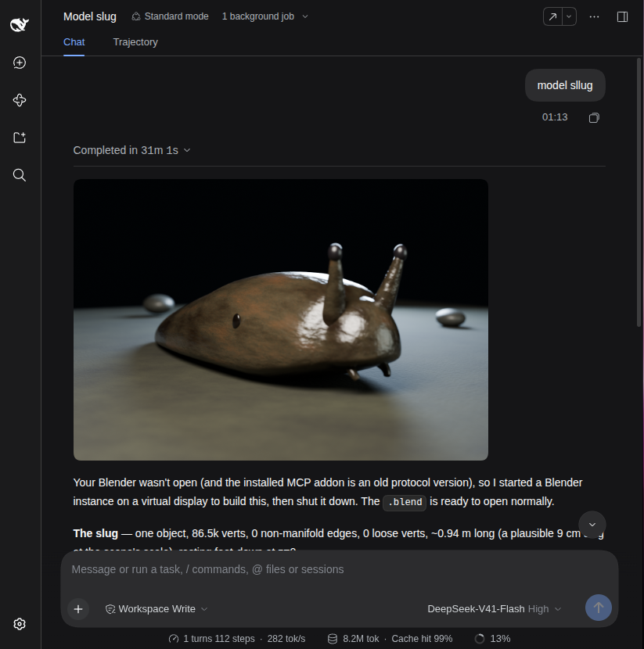Click the turns speed gauge icon
The height and width of the screenshot is (649, 644).
pyautogui.click(x=174, y=639)
